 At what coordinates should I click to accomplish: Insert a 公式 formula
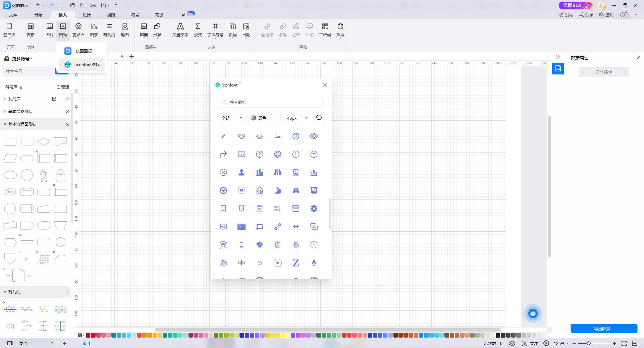pos(198,30)
